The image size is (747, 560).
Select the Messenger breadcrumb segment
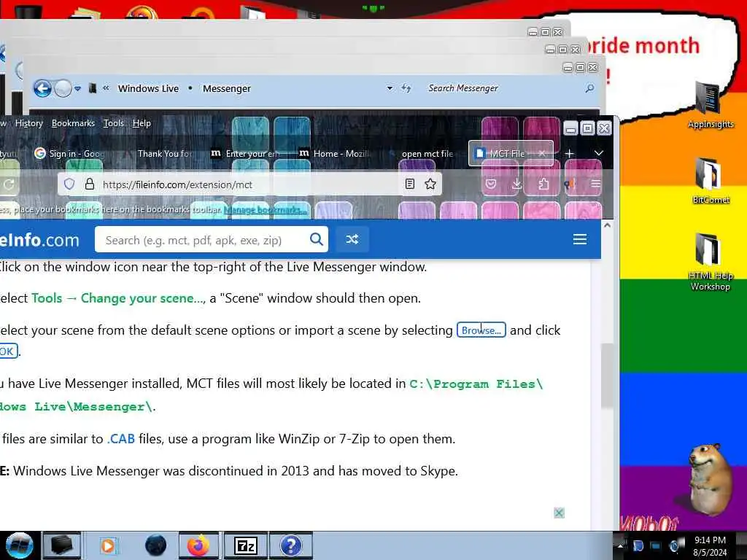[227, 88]
